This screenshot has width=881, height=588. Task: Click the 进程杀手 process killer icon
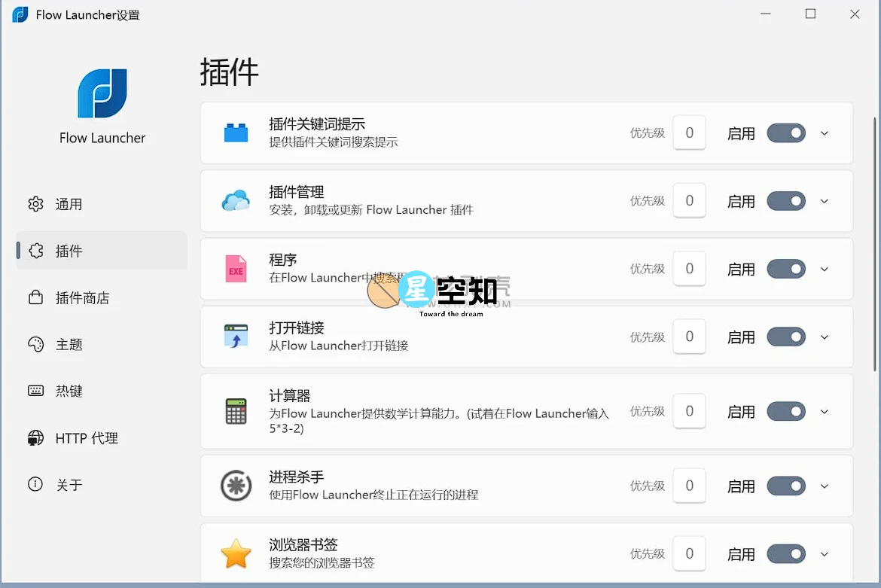pyautogui.click(x=236, y=486)
